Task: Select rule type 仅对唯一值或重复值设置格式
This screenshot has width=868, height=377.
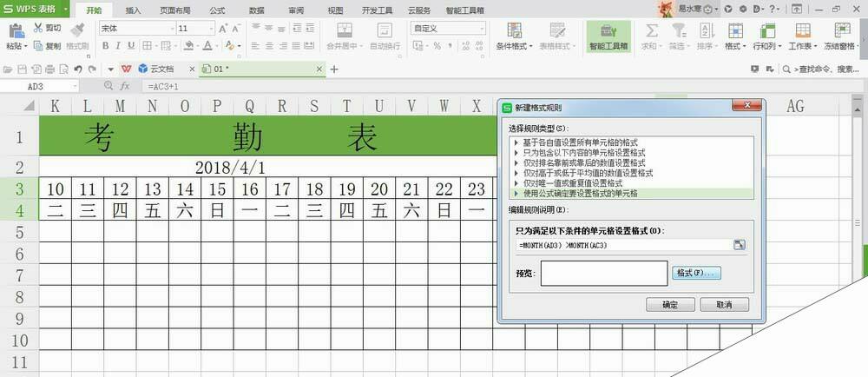Action: [x=631, y=182]
